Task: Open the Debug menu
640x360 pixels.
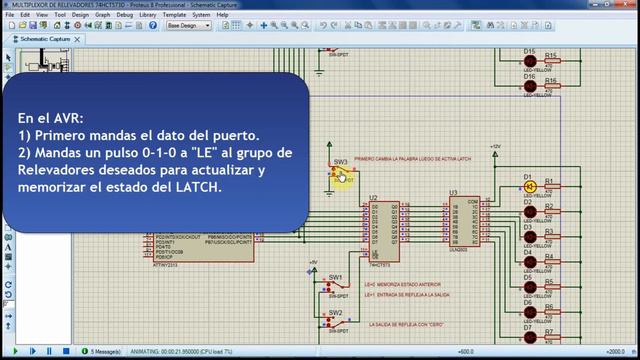Action: (124, 15)
